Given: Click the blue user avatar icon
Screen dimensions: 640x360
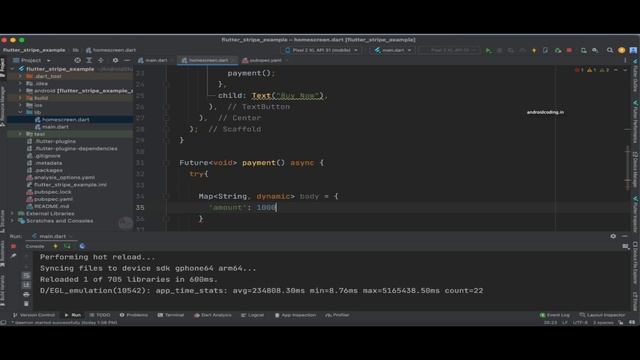Looking at the screenshot, I should click(x=633, y=50).
